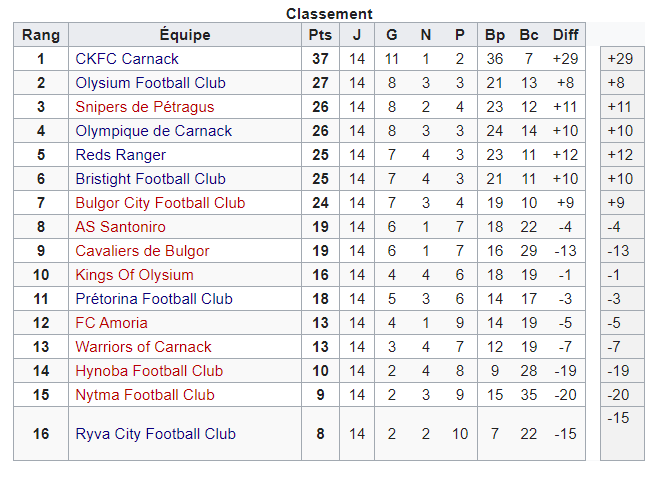The image size is (662, 481).
Task: Follow the Reds Ranger link
Action: [x=120, y=155]
